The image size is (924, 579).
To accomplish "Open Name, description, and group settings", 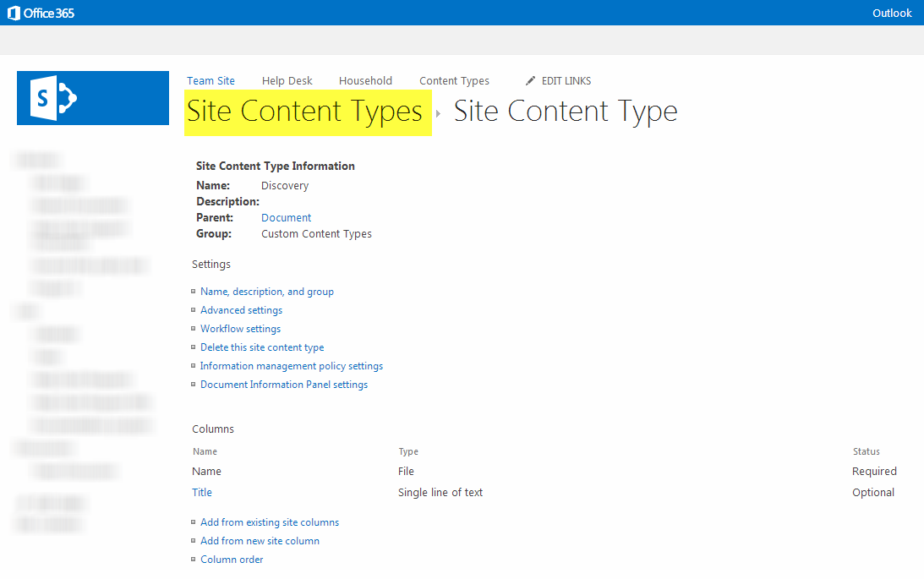I will click(266, 292).
